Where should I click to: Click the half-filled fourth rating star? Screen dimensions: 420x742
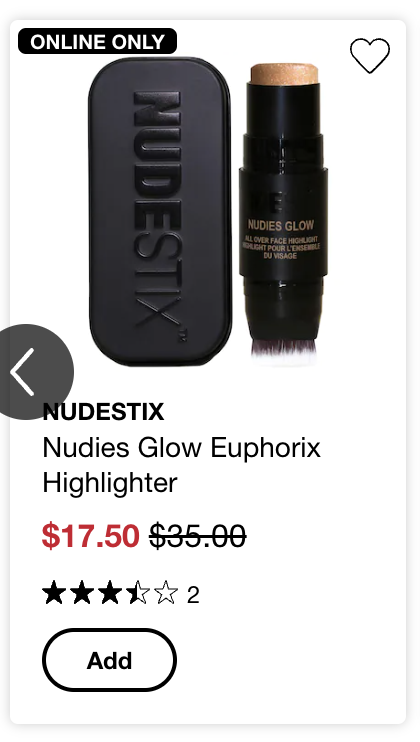pyautogui.click(x=138, y=593)
